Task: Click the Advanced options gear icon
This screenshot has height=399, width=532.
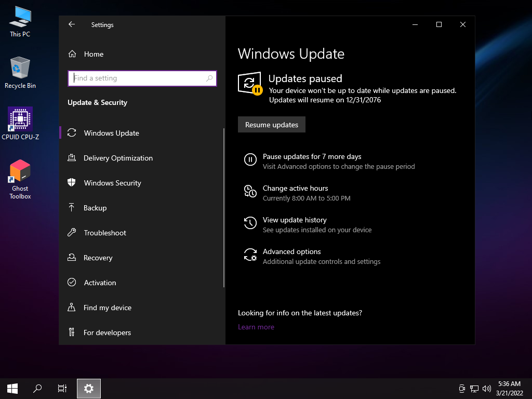Action: 250,255
